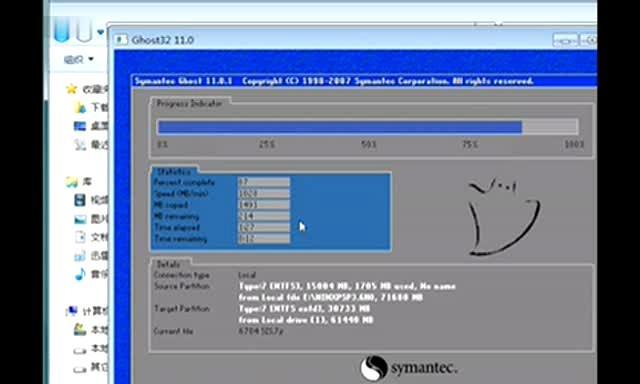The image size is (640, 384).
Task: Open the Documents library icon
Action: [x=80, y=237]
